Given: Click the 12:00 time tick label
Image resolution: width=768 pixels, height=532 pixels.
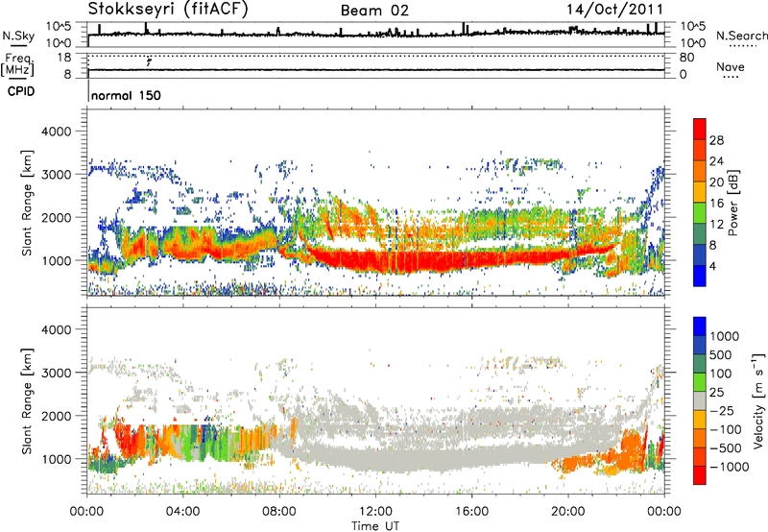Looking at the screenshot, I should (375, 512).
